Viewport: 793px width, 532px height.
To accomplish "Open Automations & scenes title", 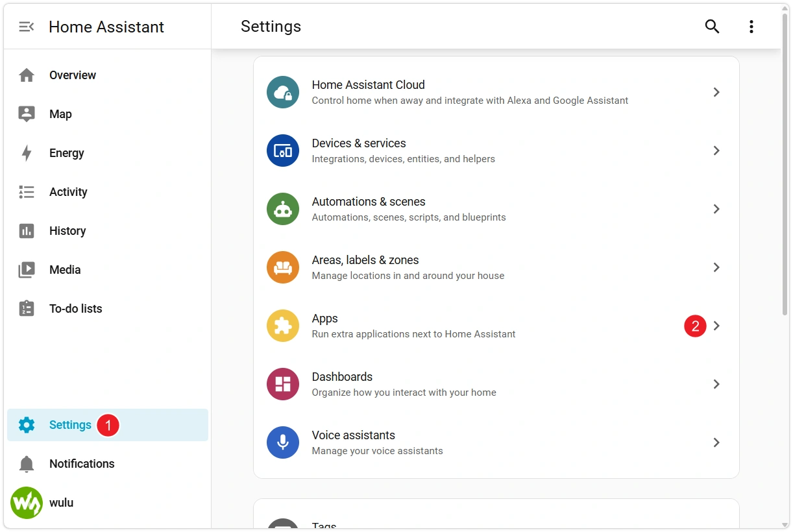I will (369, 202).
